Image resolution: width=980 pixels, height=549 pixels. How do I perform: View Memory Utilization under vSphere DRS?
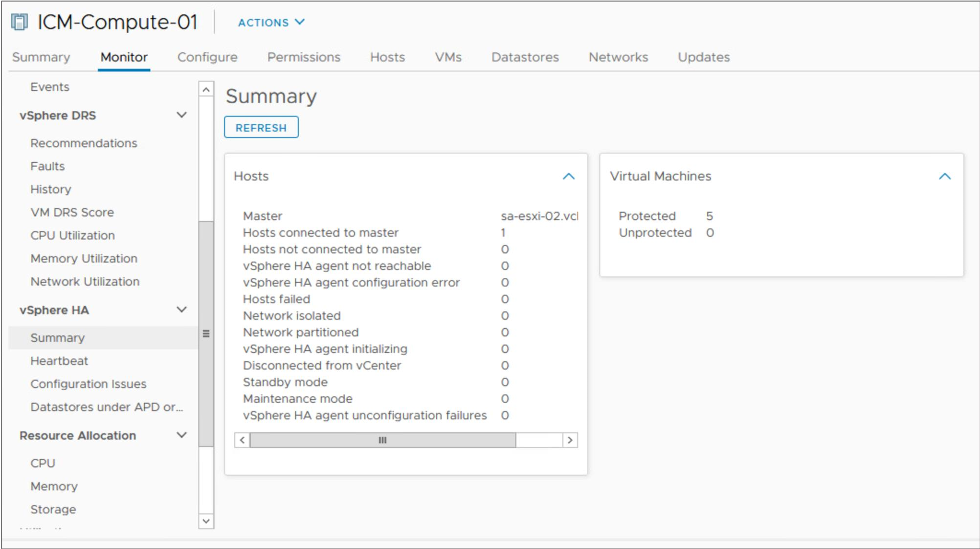[x=84, y=258]
